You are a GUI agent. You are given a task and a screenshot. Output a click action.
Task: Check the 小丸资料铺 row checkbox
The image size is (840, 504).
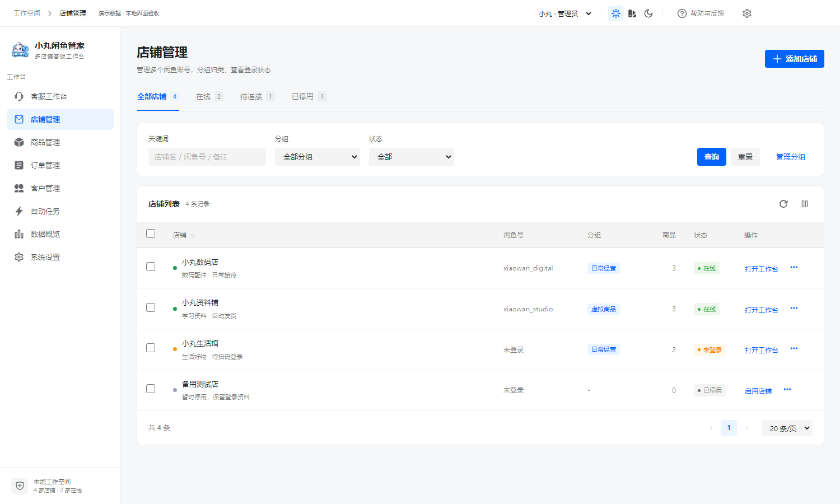coord(151,307)
